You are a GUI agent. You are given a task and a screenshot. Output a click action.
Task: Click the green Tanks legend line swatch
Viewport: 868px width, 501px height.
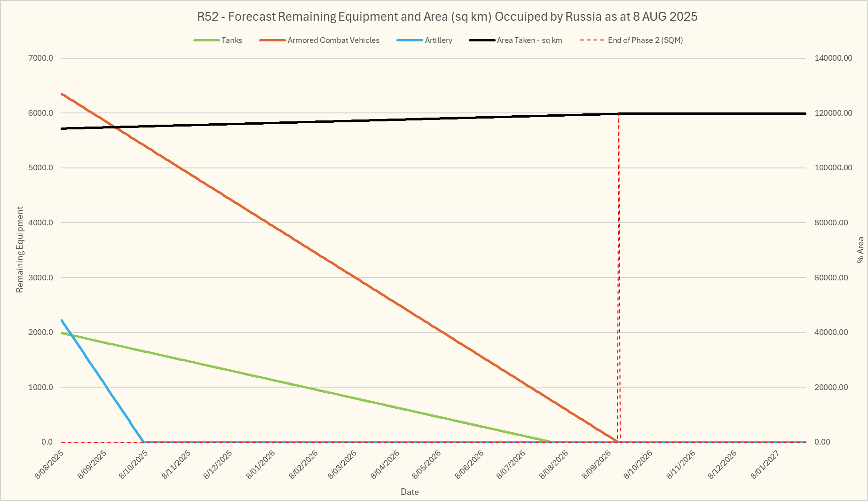[x=206, y=40]
